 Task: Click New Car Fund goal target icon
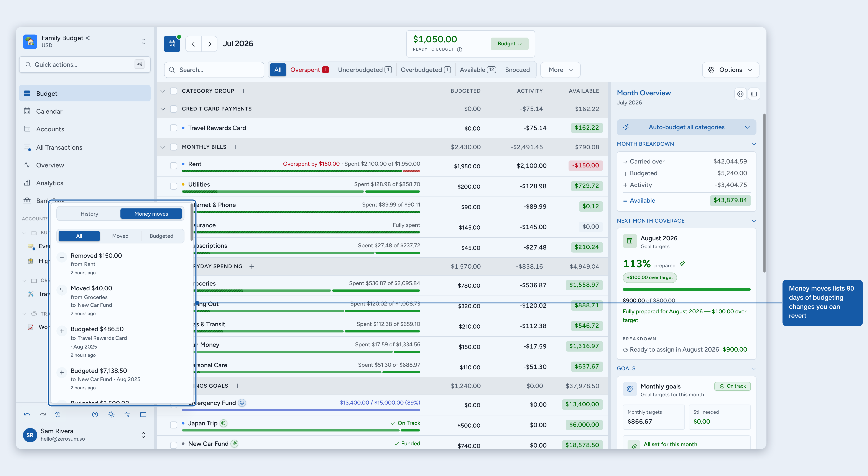click(235, 444)
